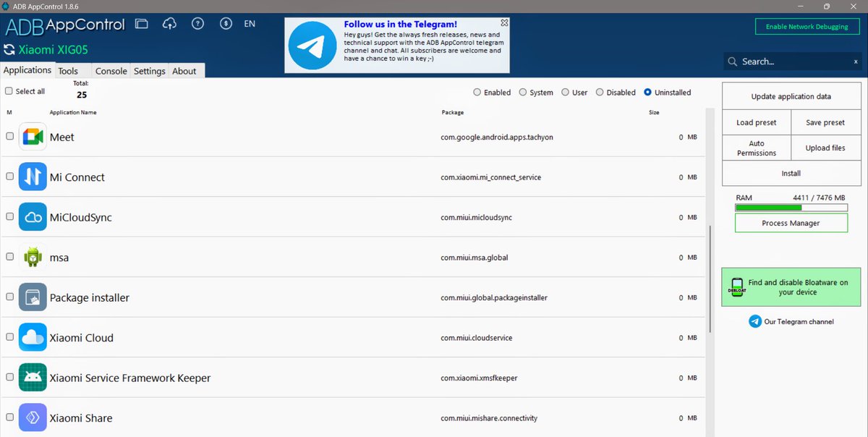Click the Xiaomi Share app icon
The image size is (868, 437).
tap(33, 417)
